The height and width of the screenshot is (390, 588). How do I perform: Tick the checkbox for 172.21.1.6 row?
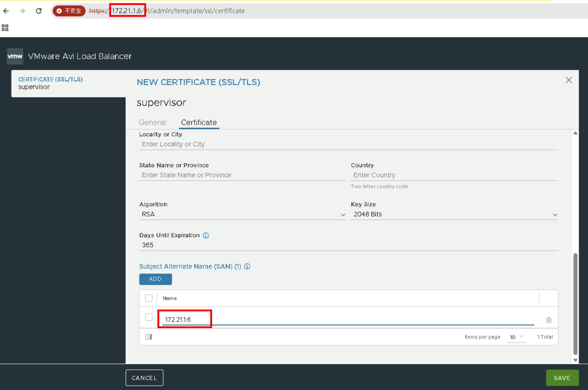pyautogui.click(x=149, y=317)
